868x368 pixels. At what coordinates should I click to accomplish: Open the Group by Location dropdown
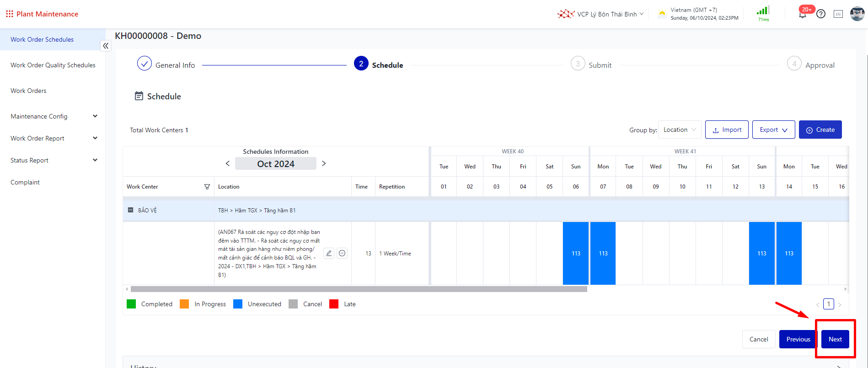[680, 130]
